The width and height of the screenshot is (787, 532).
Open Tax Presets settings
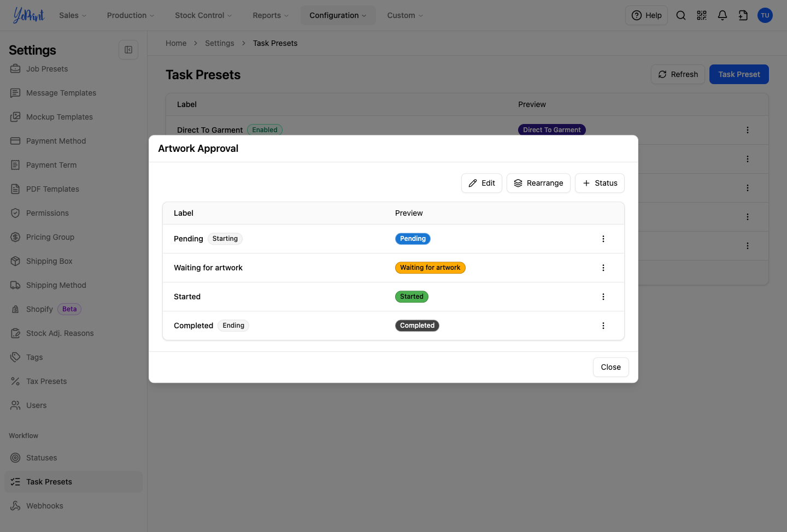(x=73, y=381)
